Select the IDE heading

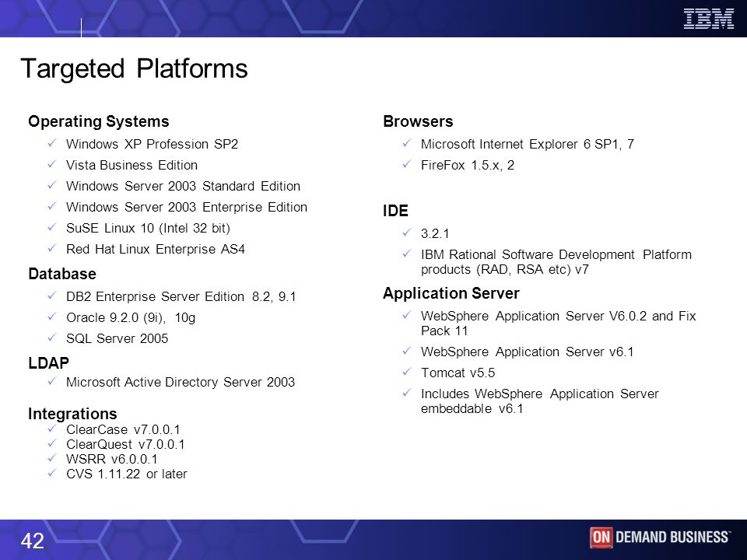point(395,211)
